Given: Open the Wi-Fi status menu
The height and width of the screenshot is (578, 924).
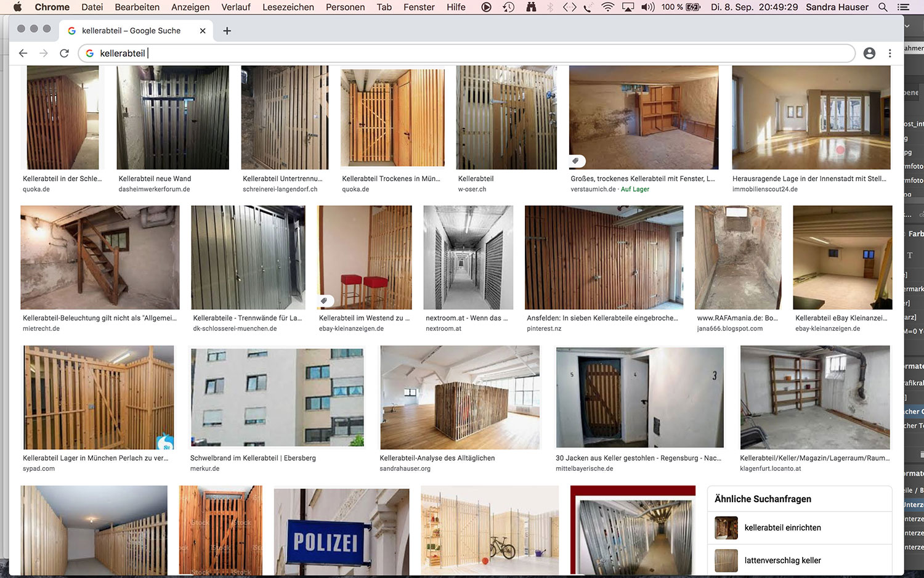Looking at the screenshot, I should pyautogui.click(x=608, y=7).
